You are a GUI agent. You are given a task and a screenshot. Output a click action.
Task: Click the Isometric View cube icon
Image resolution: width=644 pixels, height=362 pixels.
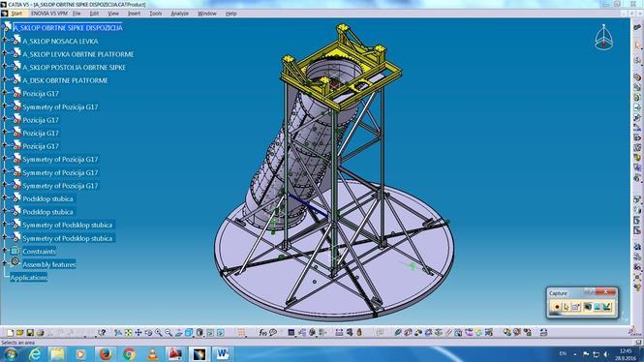point(189,332)
